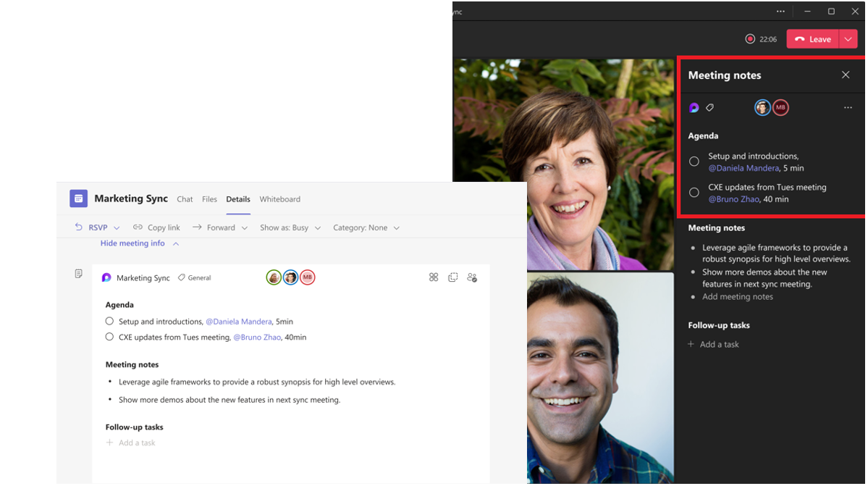868x486 pixels.
Task: Click the Marketing Sync calendar icon
Action: coord(78,198)
